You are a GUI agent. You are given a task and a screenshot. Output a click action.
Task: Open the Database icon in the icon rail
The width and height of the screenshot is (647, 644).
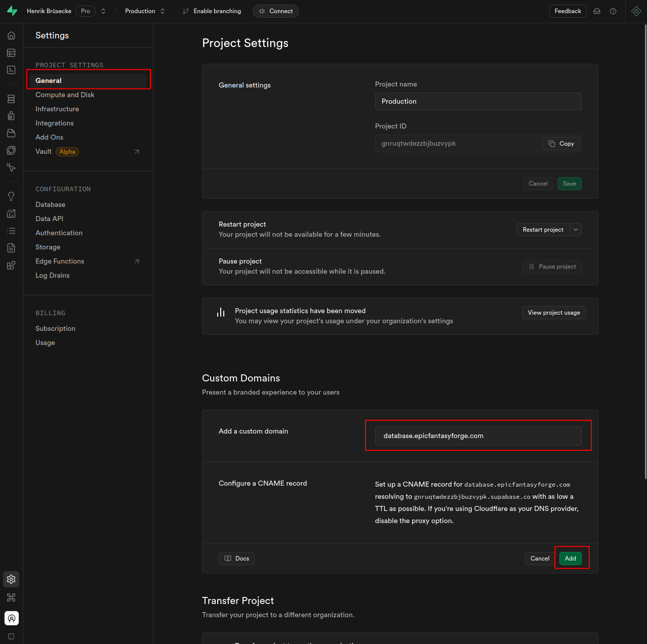click(x=11, y=99)
